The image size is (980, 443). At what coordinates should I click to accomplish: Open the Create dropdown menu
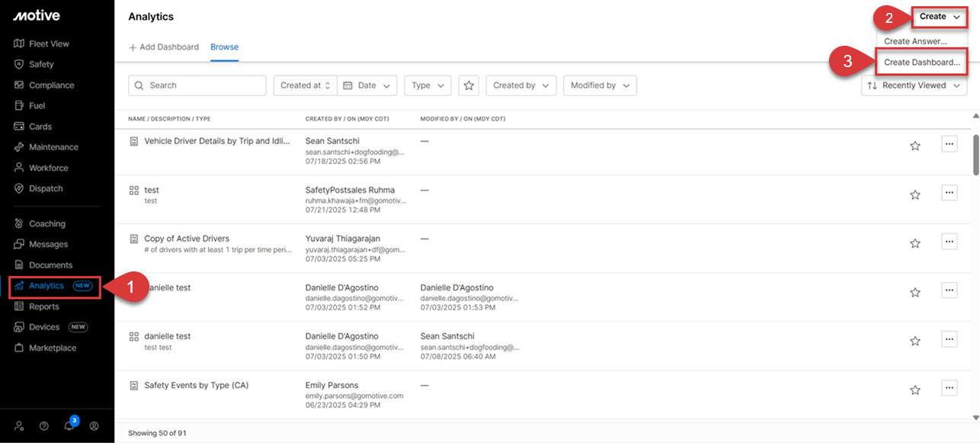tap(939, 16)
